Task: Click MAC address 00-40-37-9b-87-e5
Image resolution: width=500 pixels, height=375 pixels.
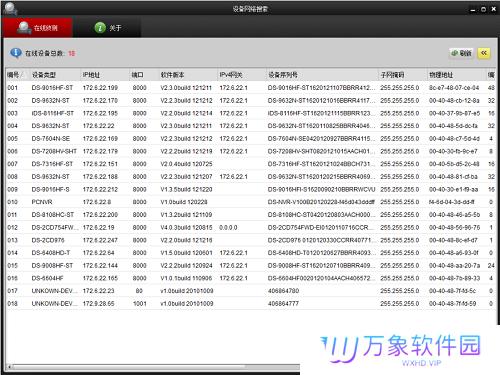Action: coord(454,113)
